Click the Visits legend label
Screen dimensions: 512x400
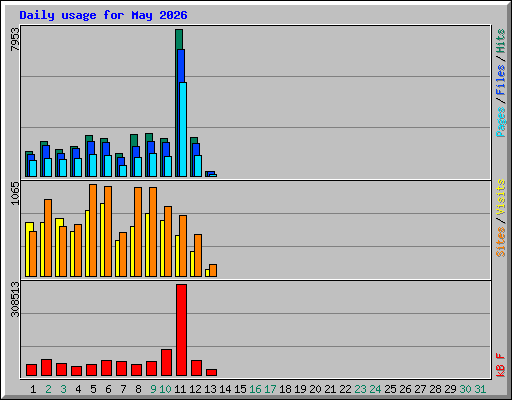coord(500,197)
